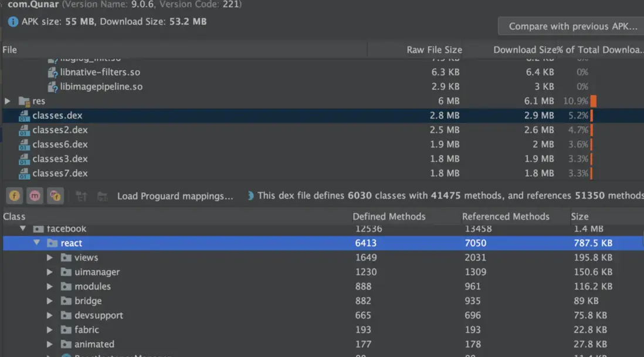Click the uimanager package folder icon
Image resolution: width=644 pixels, height=357 pixels.
tap(66, 272)
